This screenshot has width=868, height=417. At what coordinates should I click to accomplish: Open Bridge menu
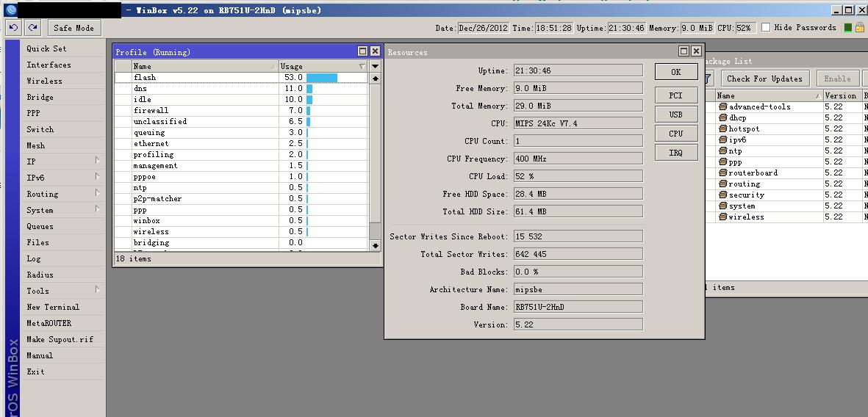click(x=40, y=97)
